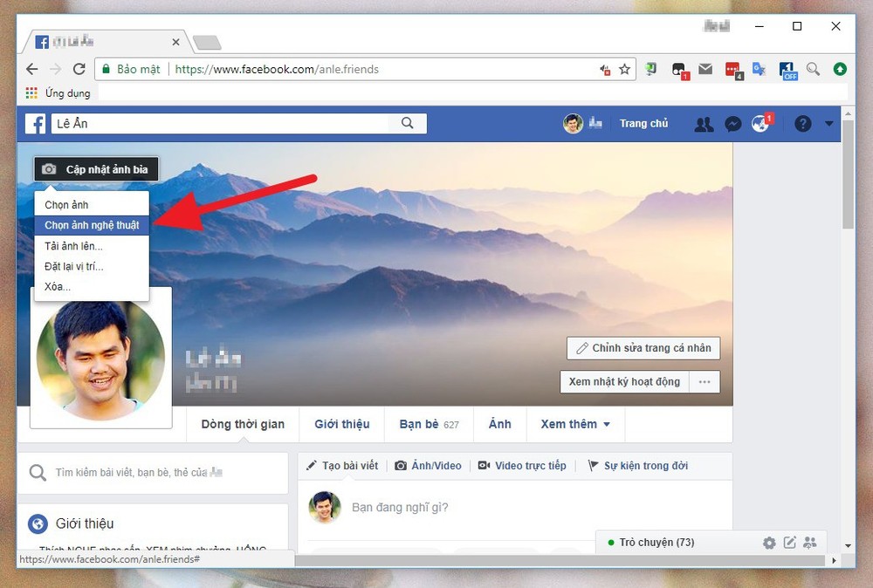
Task: Click Tạo bài viết option
Action: point(342,466)
